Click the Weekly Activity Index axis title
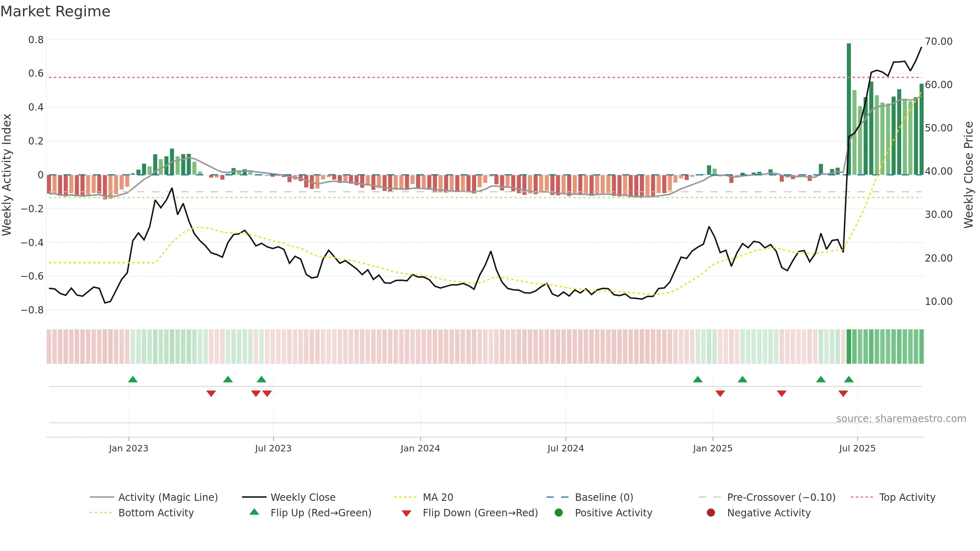The image size is (980, 551). coord(7,175)
